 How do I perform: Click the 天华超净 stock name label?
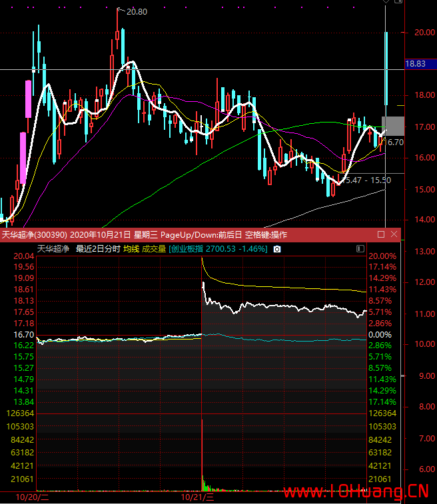[x=53, y=249]
